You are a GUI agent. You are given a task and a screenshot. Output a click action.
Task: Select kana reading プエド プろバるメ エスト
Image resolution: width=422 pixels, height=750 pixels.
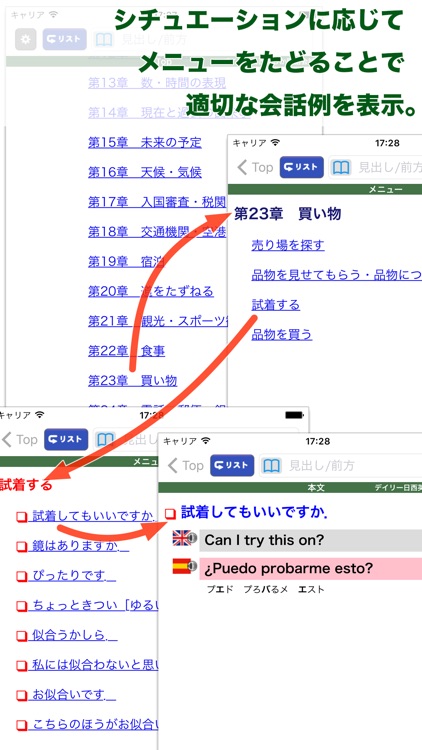pos(266,589)
